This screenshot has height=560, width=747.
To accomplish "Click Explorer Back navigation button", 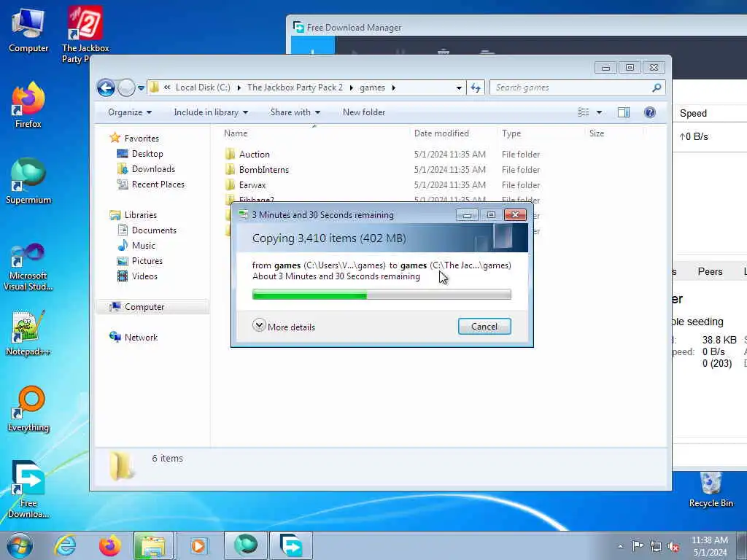I will 106,87.
